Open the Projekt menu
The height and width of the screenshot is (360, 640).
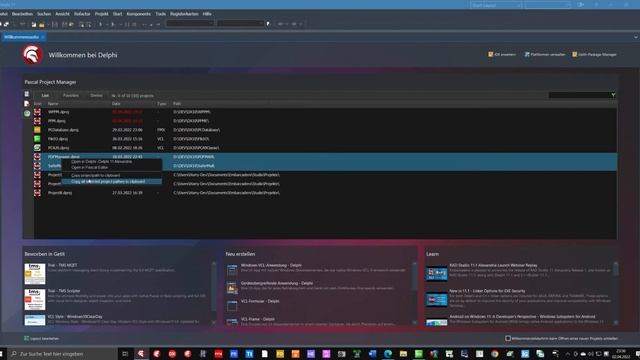tap(102, 14)
